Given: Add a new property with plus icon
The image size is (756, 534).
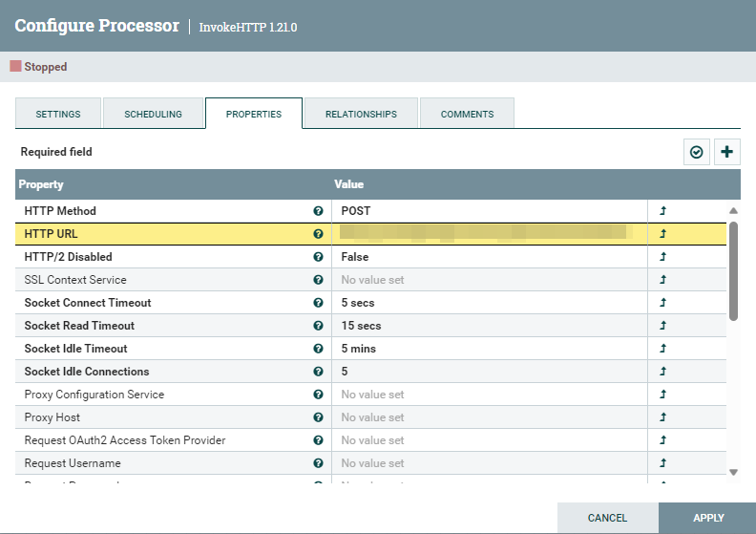Looking at the screenshot, I should click(727, 152).
